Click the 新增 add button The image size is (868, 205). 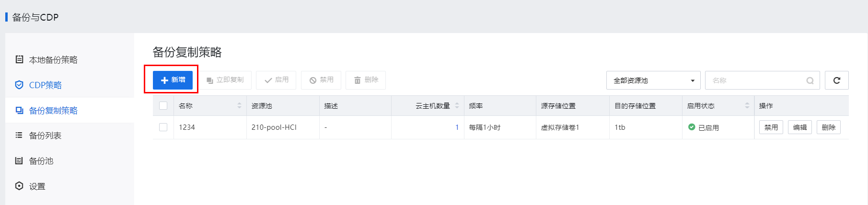[173, 80]
